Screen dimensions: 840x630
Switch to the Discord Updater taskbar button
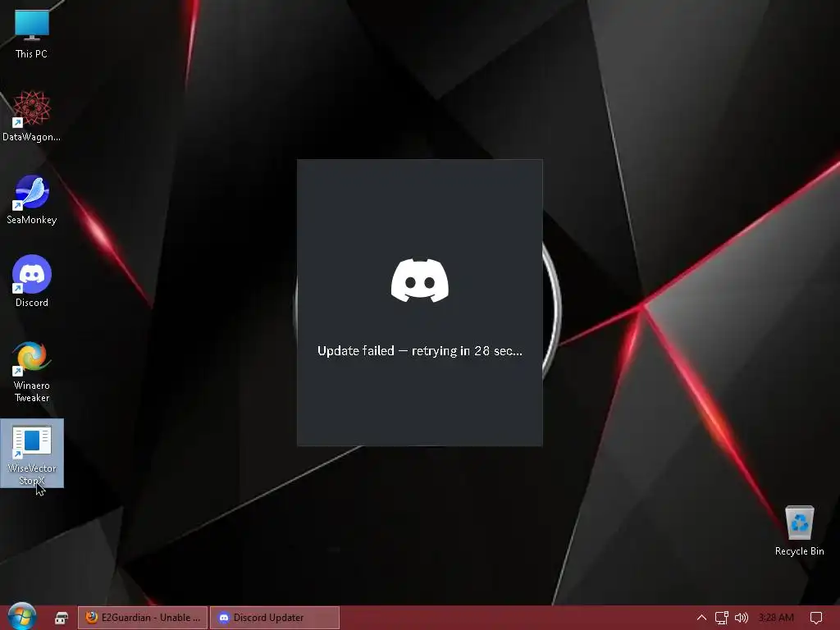coord(275,618)
